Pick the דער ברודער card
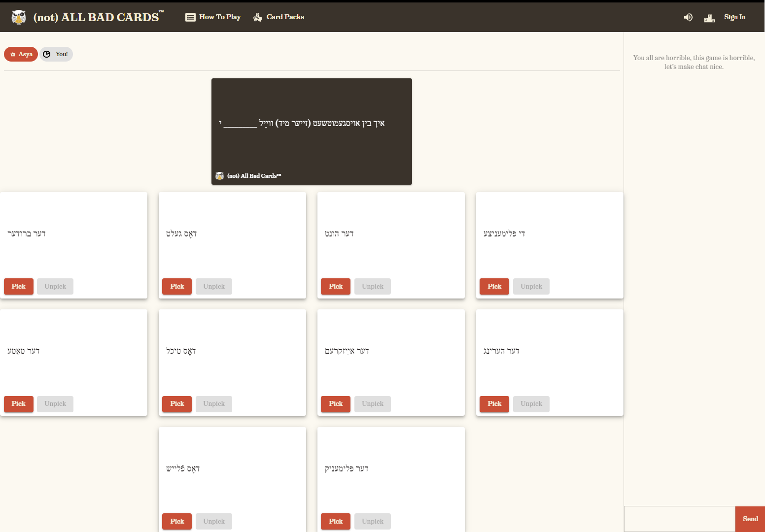Viewport: 765px width, 532px height. pyautogui.click(x=19, y=287)
